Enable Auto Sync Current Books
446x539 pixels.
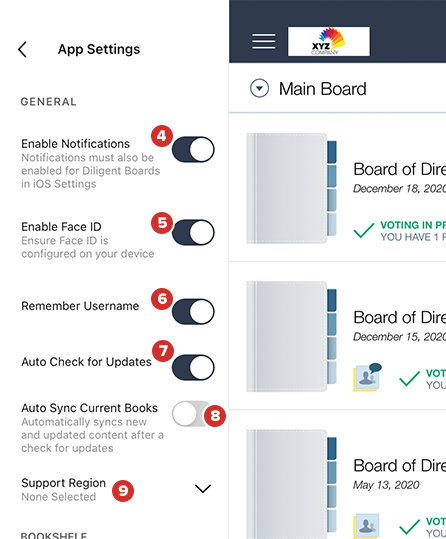tap(191, 414)
